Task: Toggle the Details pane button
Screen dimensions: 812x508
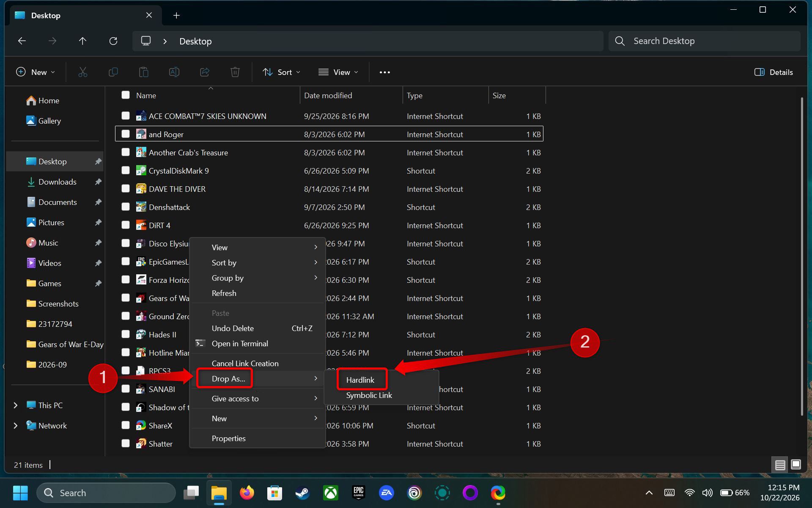Action: (x=774, y=72)
